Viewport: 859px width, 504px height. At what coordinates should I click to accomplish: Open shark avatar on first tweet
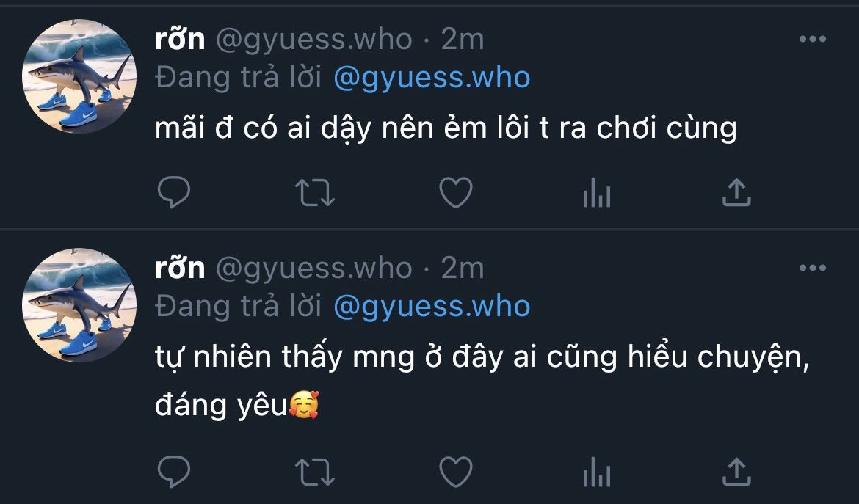coord(79,77)
